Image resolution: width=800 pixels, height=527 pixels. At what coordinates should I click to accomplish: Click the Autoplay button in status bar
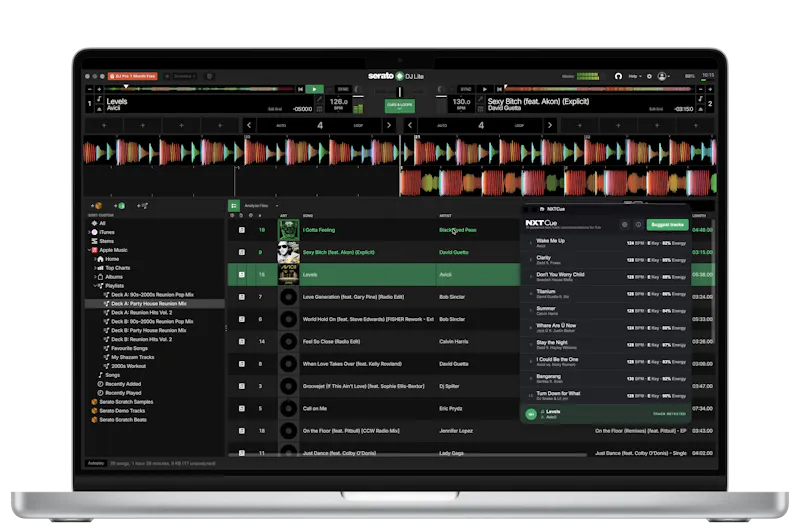95,463
